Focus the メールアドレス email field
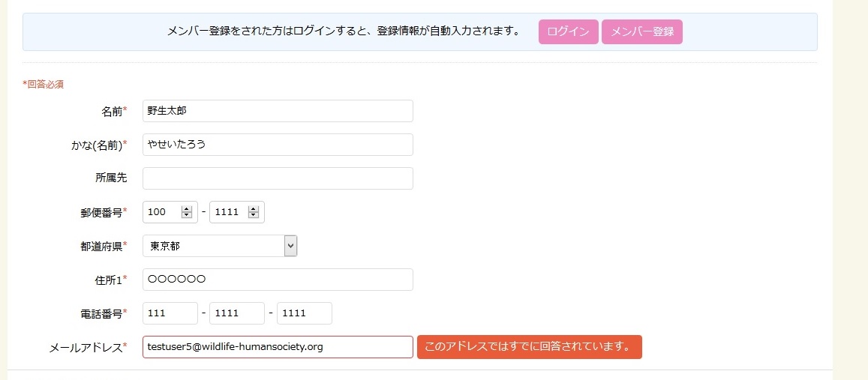Image resolution: width=868 pixels, height=380 pixels. [278, 347]
